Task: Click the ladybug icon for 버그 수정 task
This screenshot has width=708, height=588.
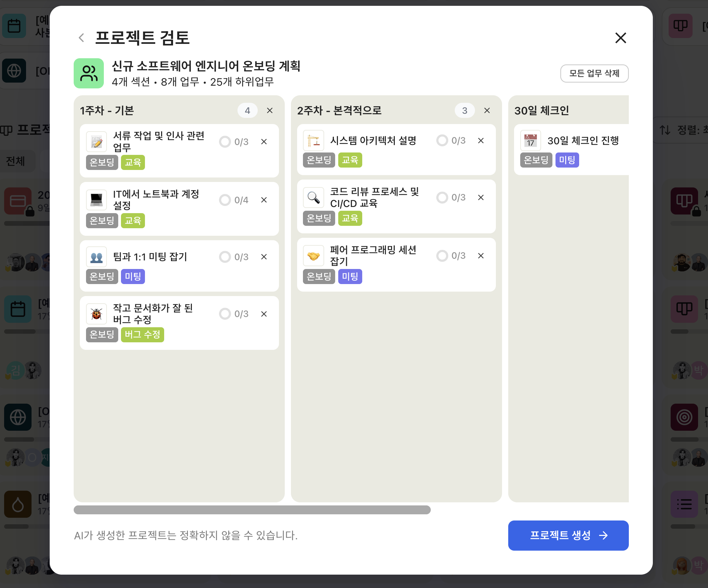Action: click(97, 314)
